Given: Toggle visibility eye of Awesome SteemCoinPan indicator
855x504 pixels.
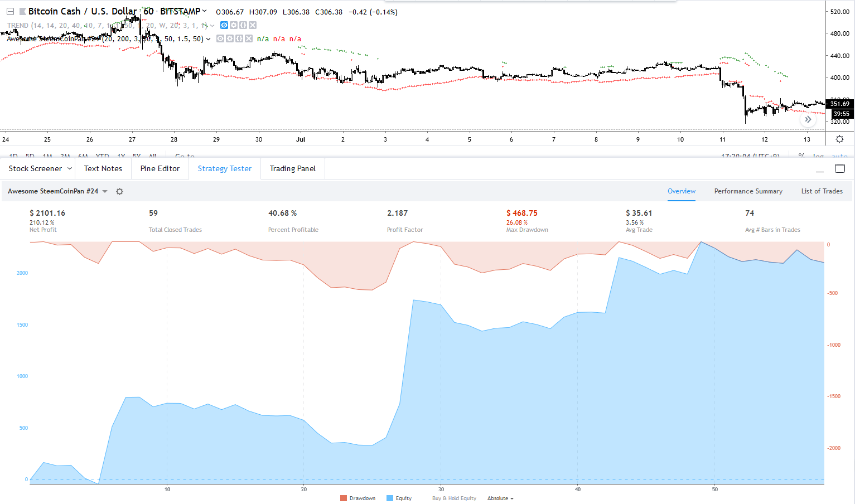Looking at the screenshot, I should (x=220, y=39).
